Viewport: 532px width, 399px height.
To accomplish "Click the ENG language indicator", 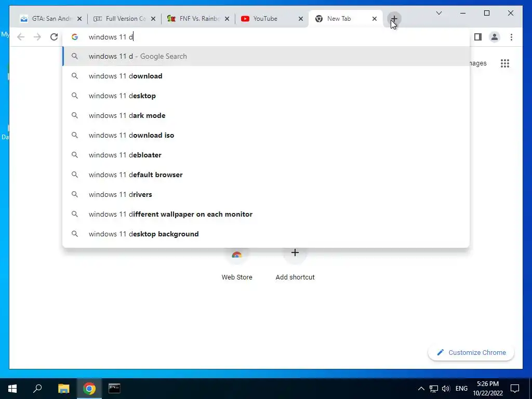I will coord(461,389).
